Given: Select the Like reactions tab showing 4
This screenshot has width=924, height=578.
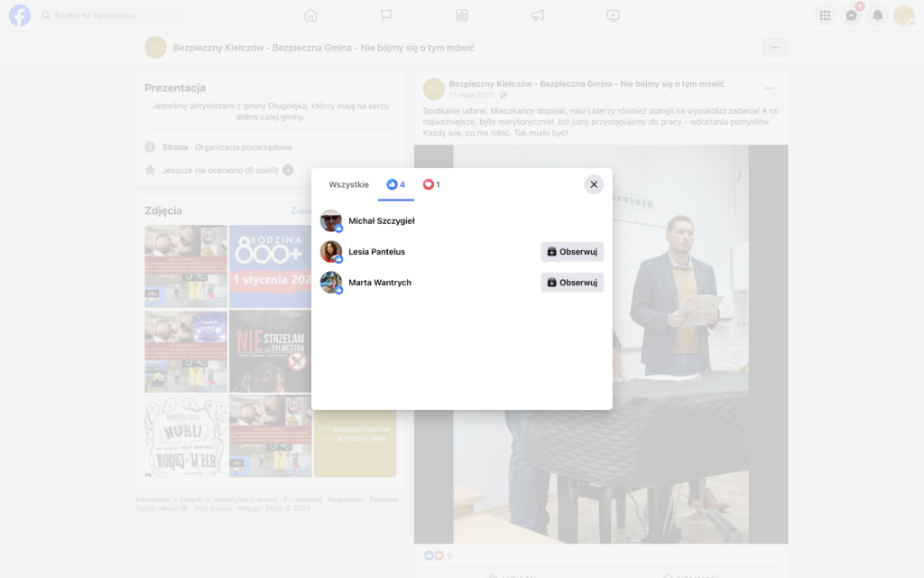Looking at the screenshot, I should coord(396,184).
